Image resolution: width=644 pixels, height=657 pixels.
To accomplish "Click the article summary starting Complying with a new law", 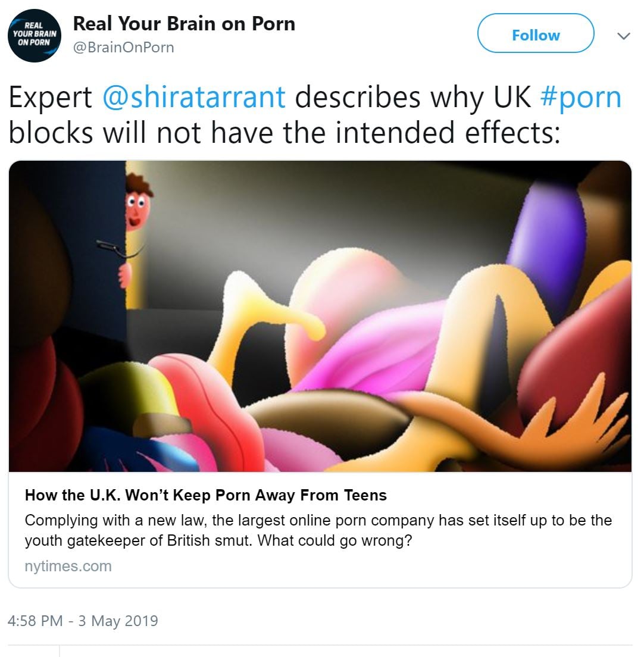I will click(x=318, y=530).
